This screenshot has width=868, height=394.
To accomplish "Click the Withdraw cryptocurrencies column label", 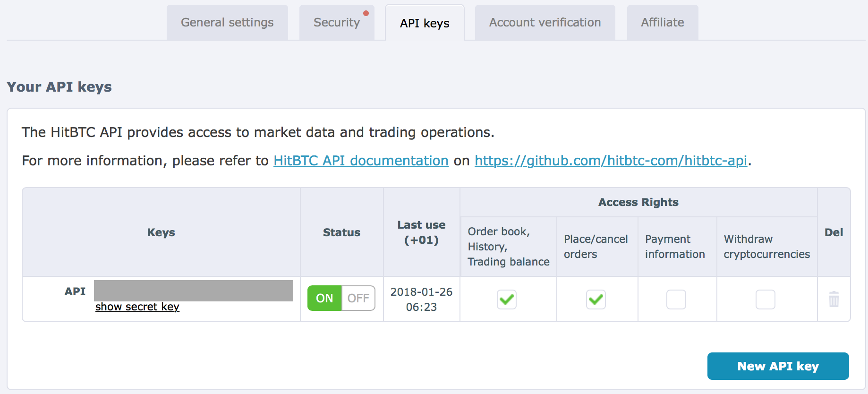I will tap(767, 247).
